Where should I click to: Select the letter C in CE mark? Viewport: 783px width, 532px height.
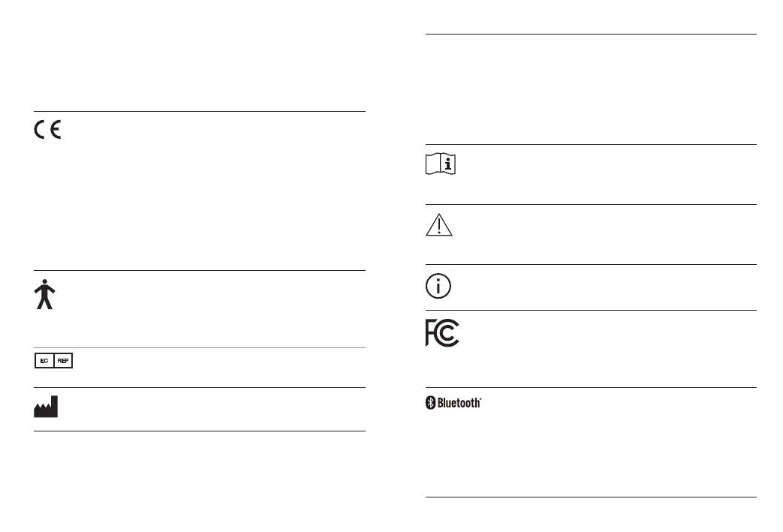(39, 130)
